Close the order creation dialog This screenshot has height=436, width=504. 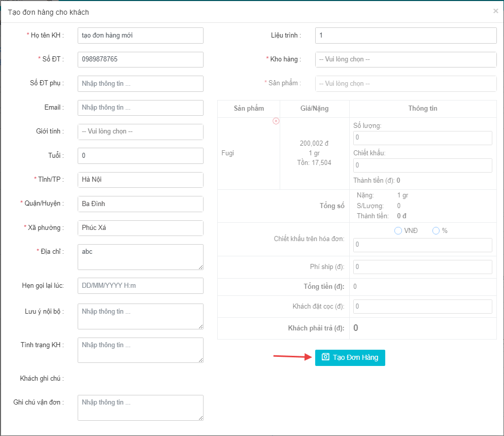[495, 11]
